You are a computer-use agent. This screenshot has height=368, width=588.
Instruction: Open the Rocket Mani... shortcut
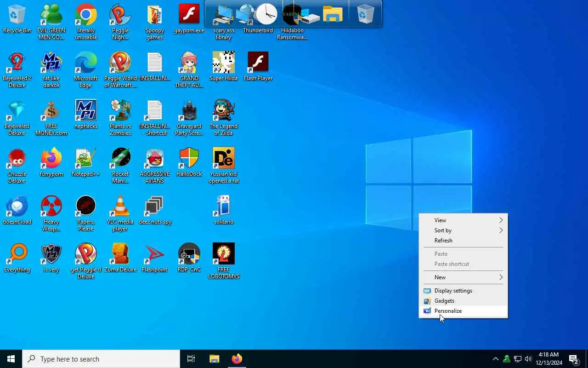120,166
